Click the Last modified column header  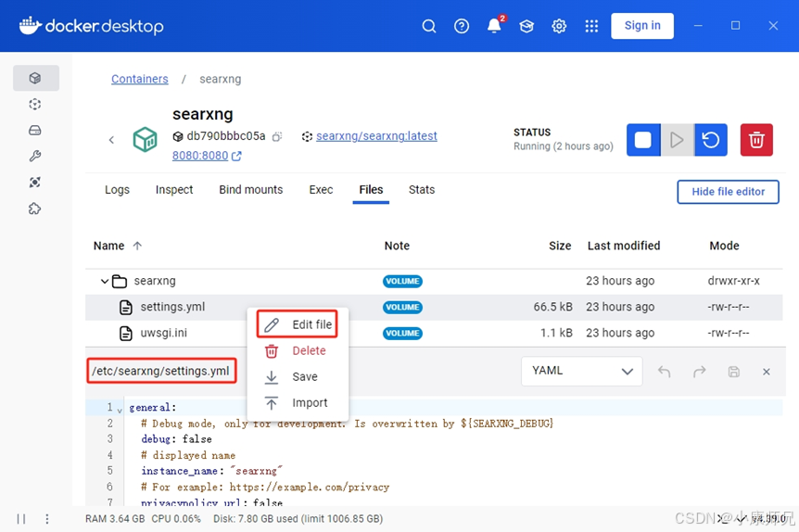tap(624, 246)
